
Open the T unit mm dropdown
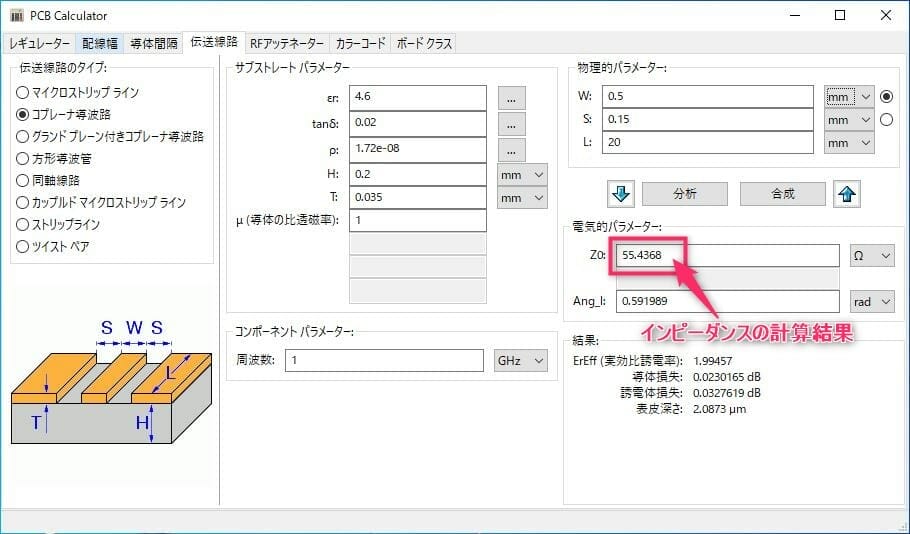coord(522,198)
